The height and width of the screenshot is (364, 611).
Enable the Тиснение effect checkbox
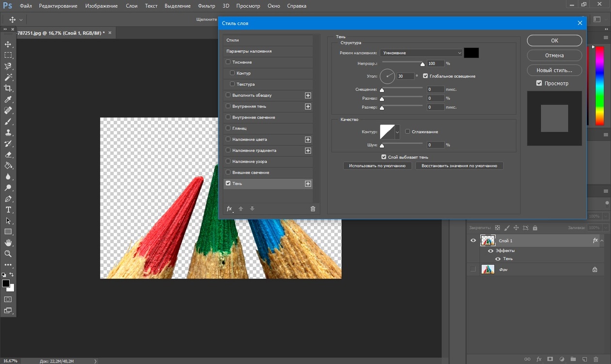[228, 62]
